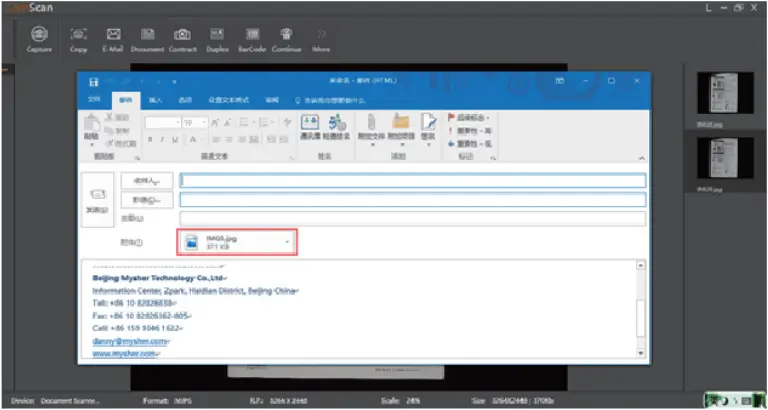
Task: Click the Paste icon in Outlook ribbon
Action: (91, 123)
